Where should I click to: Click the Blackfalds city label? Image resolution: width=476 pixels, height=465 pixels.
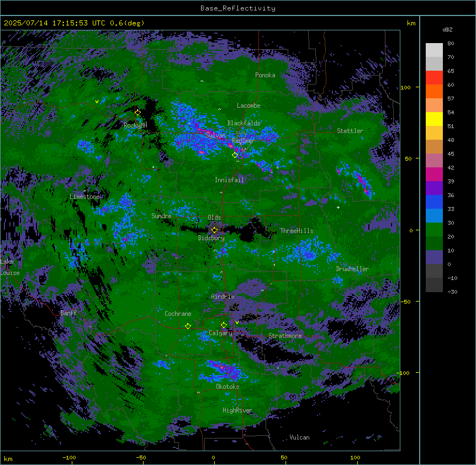pos(244,123)
